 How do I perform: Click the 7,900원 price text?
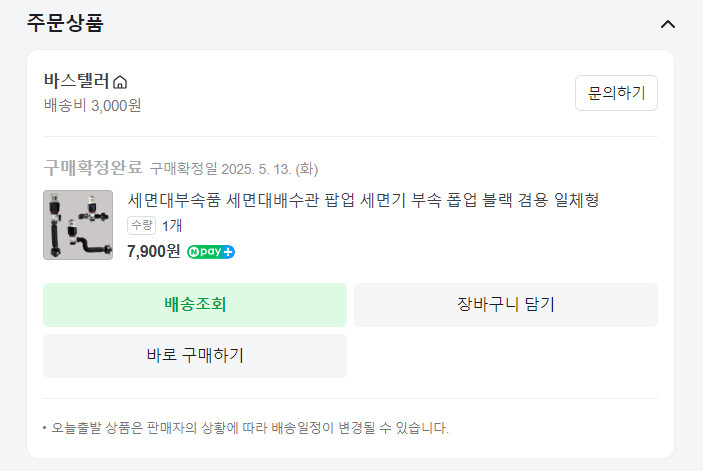(x=154, y=251)
